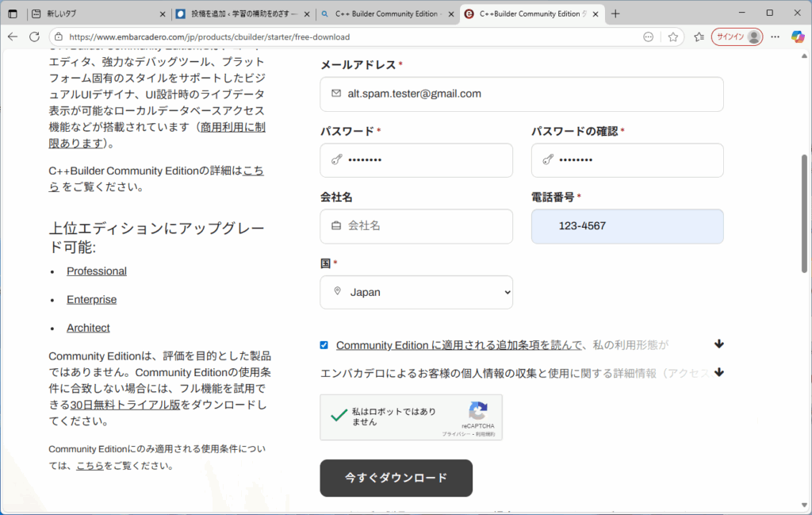Open the Professional edition link
Viewport: 812px width, 515px height.
tap(96, 271)
